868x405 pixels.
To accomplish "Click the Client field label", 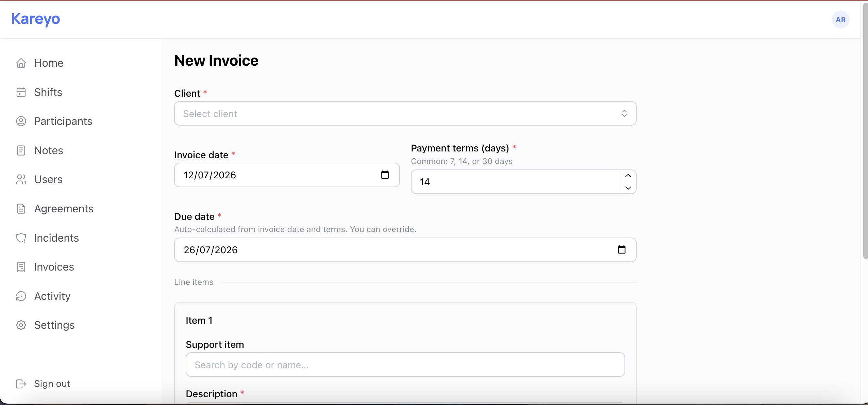I will pos(187,93).
